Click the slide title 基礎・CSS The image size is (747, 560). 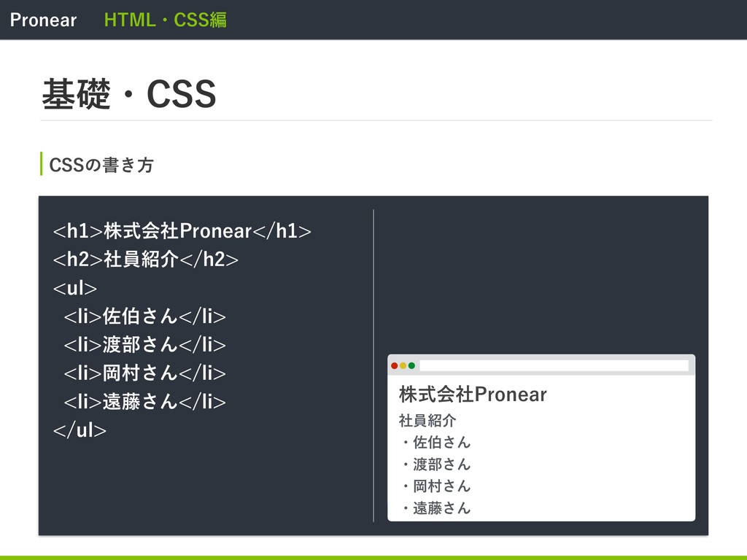click(x=129, y=95)
